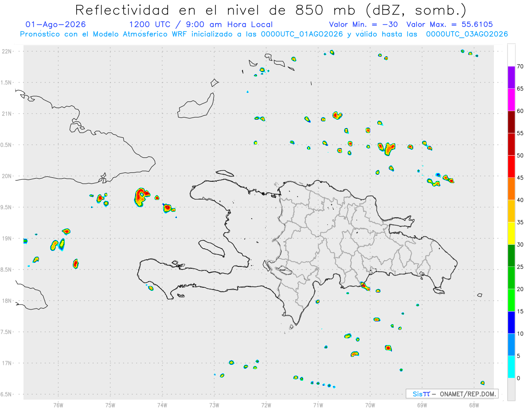Click the latitude label '20N'
This screenshot has height=411, width=532.
pyautogui.click(x=7, y=176)
